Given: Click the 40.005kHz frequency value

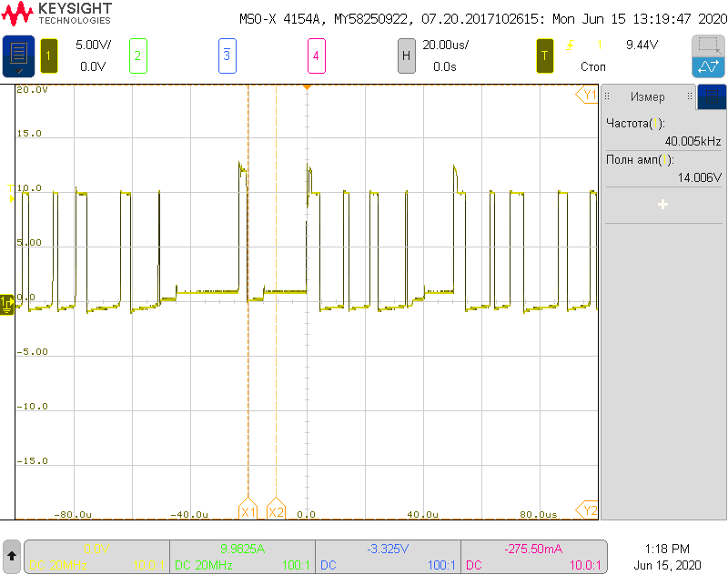Looking at the screenshot, I should click(693, 141).
